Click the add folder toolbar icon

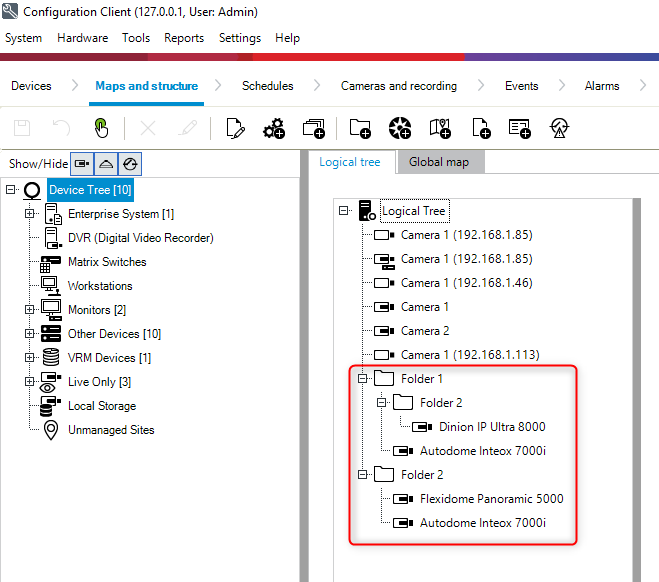pyautogui.click(x=360, y=128)
